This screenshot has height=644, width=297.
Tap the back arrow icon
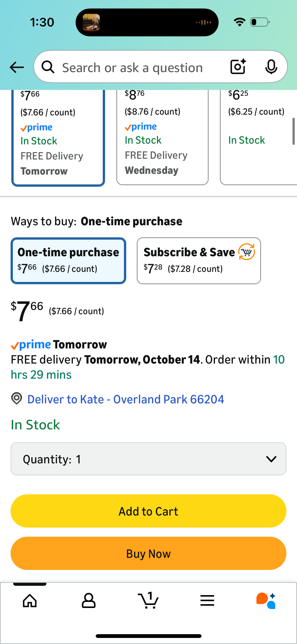[x=17, y=67]
